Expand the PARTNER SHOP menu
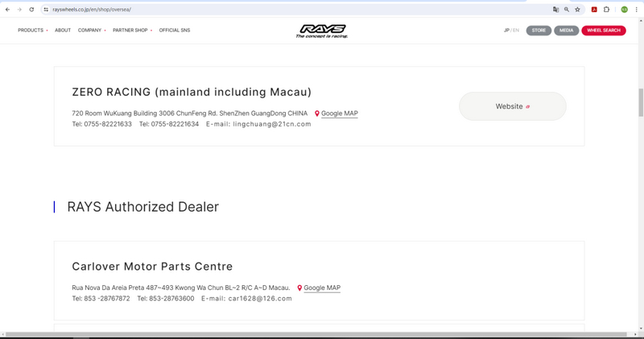This screenshot has height=339, width=644. pyautogui.click(x=132, y=31)
